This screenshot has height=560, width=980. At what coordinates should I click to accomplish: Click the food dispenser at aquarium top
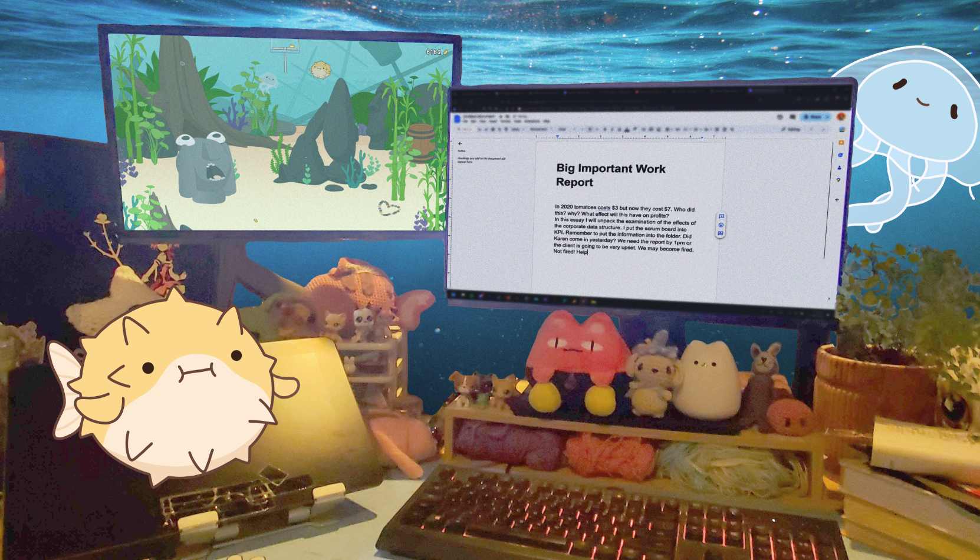(285, 47)
